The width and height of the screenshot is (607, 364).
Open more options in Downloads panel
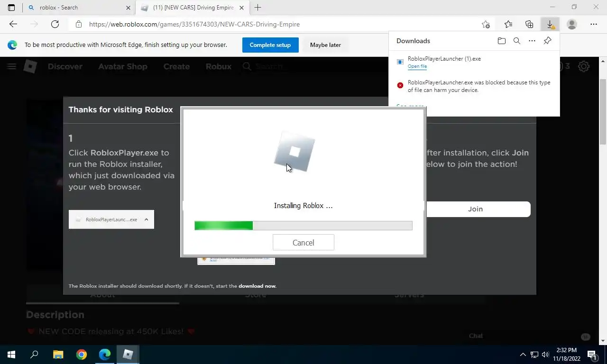pyautogui.click(x=532, y=41)
